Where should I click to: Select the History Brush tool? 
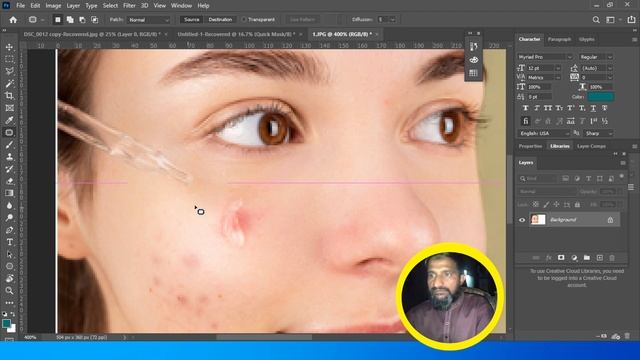pyautogui.click(x=9, y=169)
